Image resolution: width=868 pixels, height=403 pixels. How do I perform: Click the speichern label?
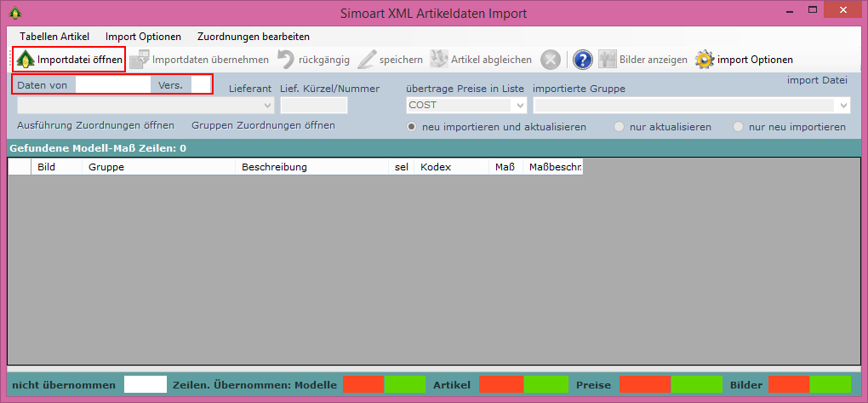tap(401, 60)
